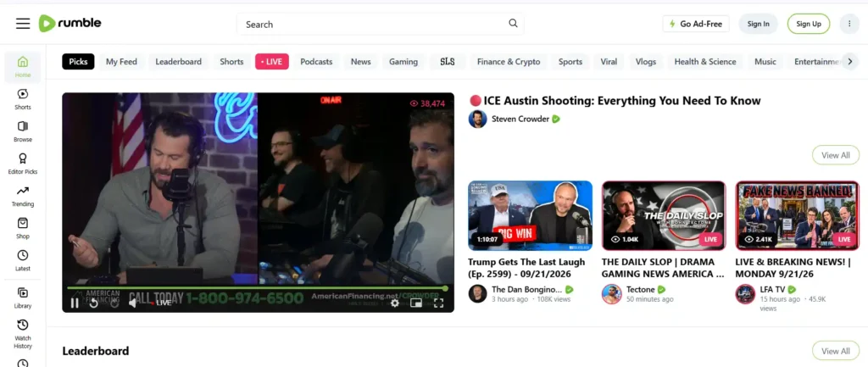Open Trending in the sidebar
868x367 pixels.
pos(23,196)
